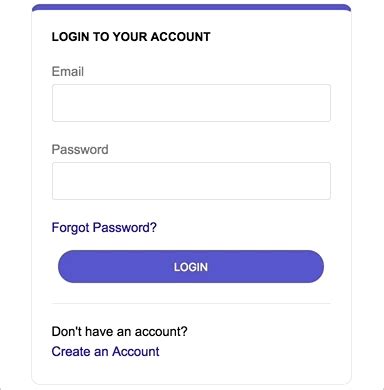The image size is (384, 390).
Task: Hit the purple LOGIN pill button
Action: pyautogui.click(x=191, y=267)
